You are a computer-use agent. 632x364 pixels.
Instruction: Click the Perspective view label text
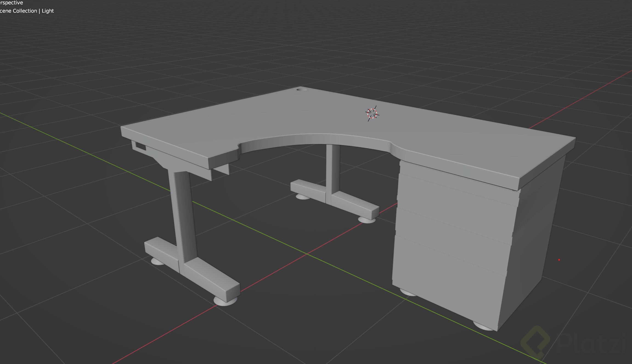coord(11,3)
